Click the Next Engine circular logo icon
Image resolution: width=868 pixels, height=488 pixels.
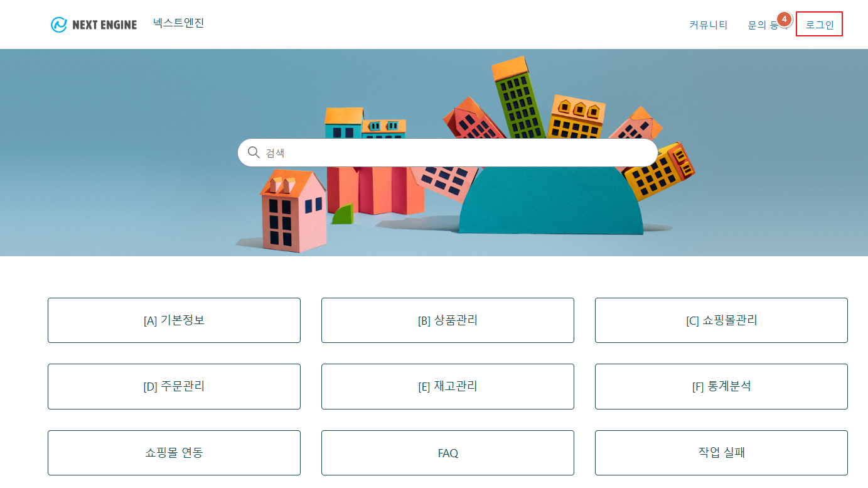tap(59, 24)
